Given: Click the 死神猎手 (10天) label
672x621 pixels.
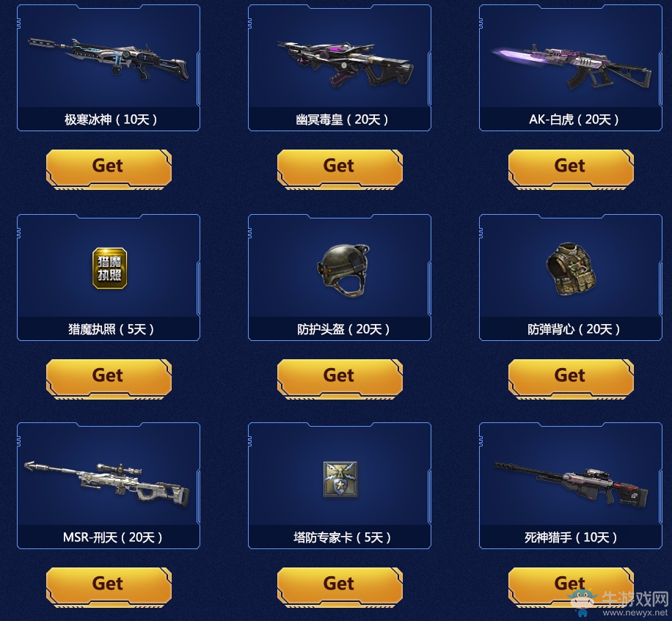Looking at the screenshot, I should pyautogui.click(x=571, y=537).
